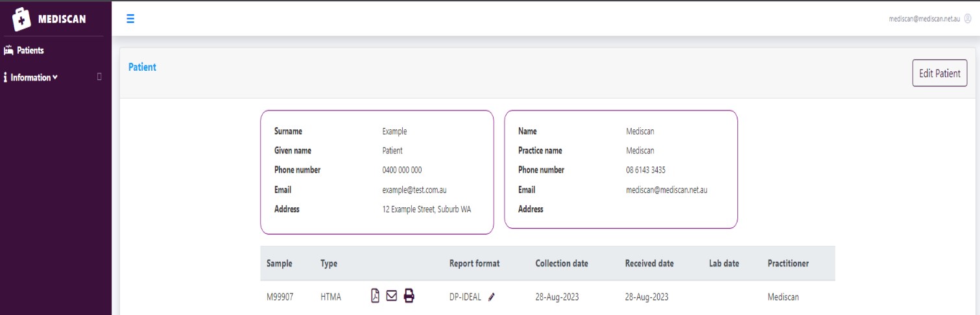This screenshot has height=315, width=980.
Task: Select sample ID M99907
Action: 280,297
